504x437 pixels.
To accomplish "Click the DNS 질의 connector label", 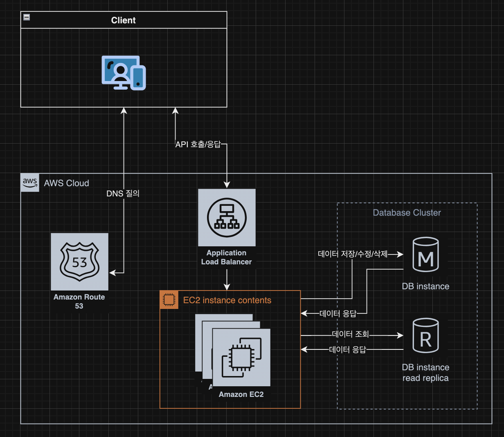I will pos(123,194).
